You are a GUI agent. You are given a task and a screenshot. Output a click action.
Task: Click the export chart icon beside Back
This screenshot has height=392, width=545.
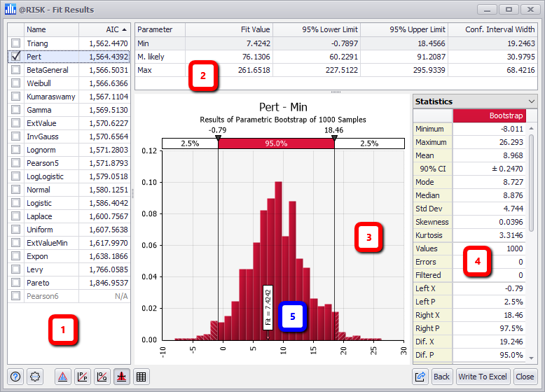pyautogui.click(x=420, y=377)
